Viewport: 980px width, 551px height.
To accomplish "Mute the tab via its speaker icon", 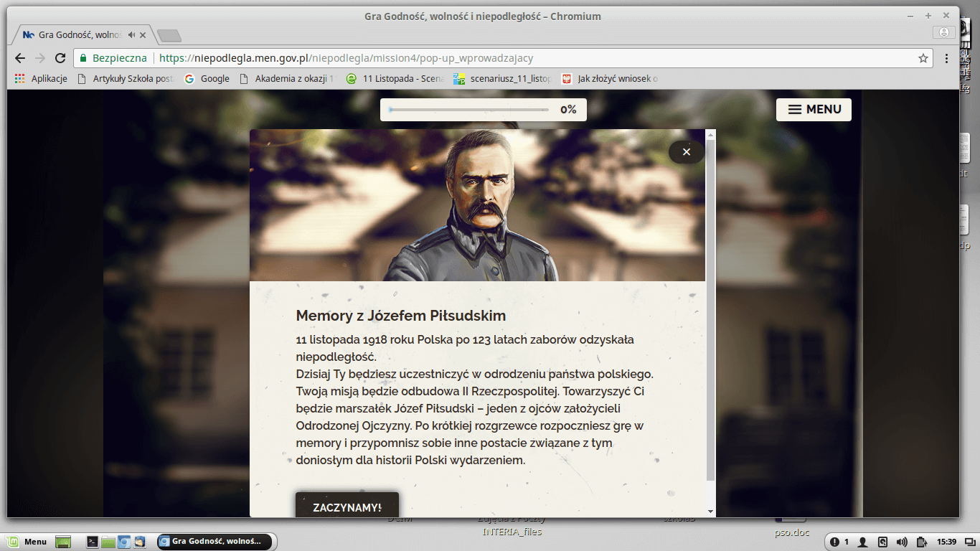I will coord(132,34).
